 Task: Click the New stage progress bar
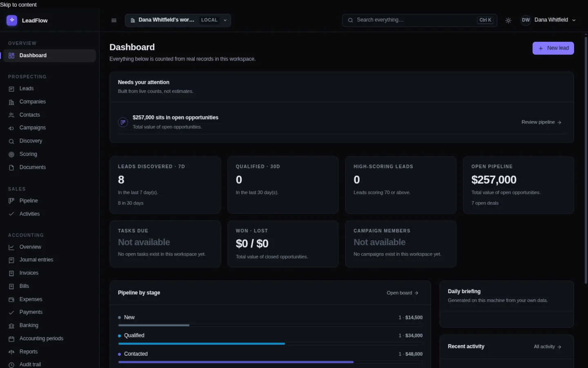point(270,325)
